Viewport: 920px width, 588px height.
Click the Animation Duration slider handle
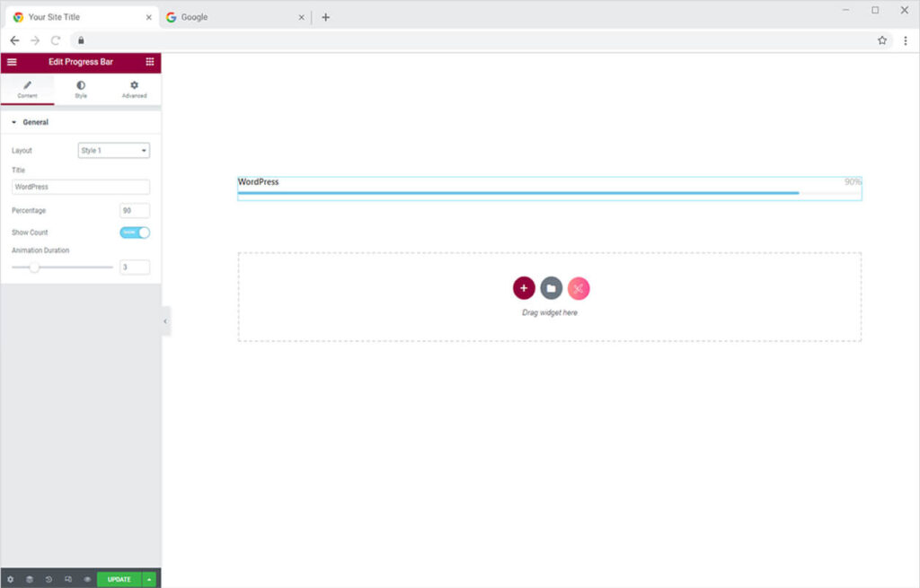(34, 267)
